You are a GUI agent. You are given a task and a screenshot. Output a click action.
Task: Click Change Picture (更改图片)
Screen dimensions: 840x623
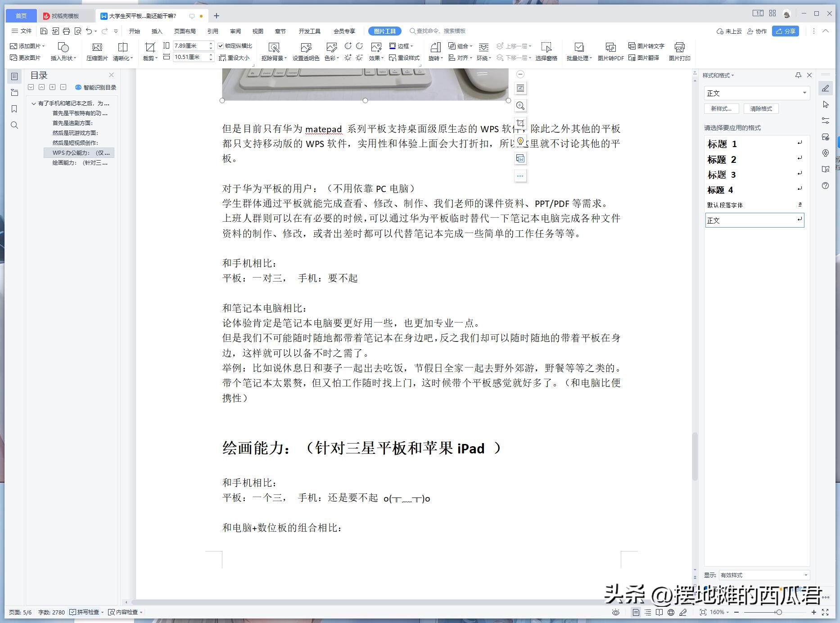pos(25,58)
